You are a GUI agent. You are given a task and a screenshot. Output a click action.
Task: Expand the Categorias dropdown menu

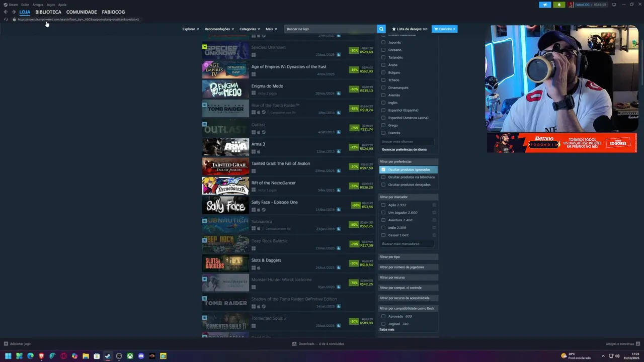(250, 29)
